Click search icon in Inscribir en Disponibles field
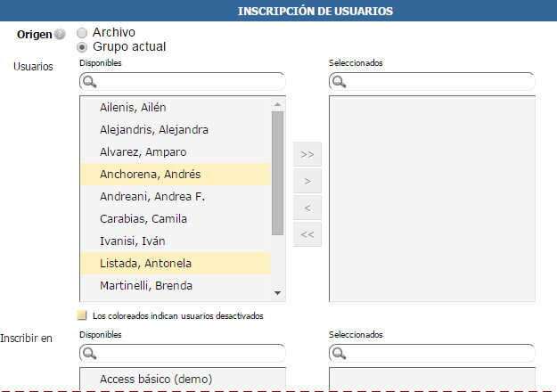 click(x=89, y=354)
